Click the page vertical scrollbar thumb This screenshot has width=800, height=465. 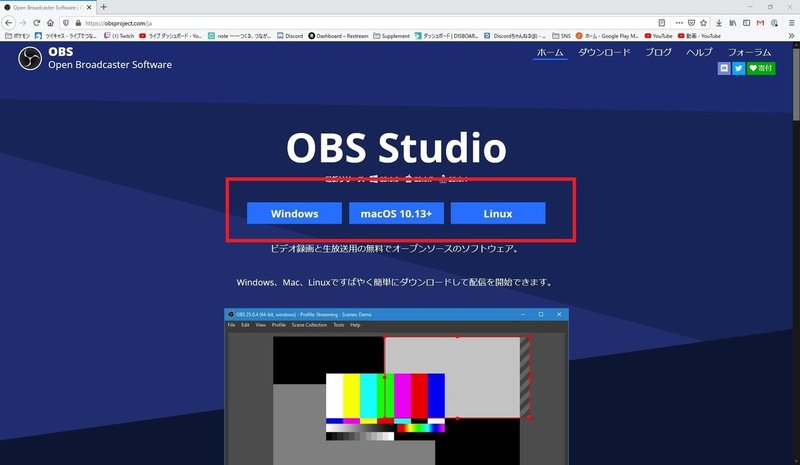point(796,83)
